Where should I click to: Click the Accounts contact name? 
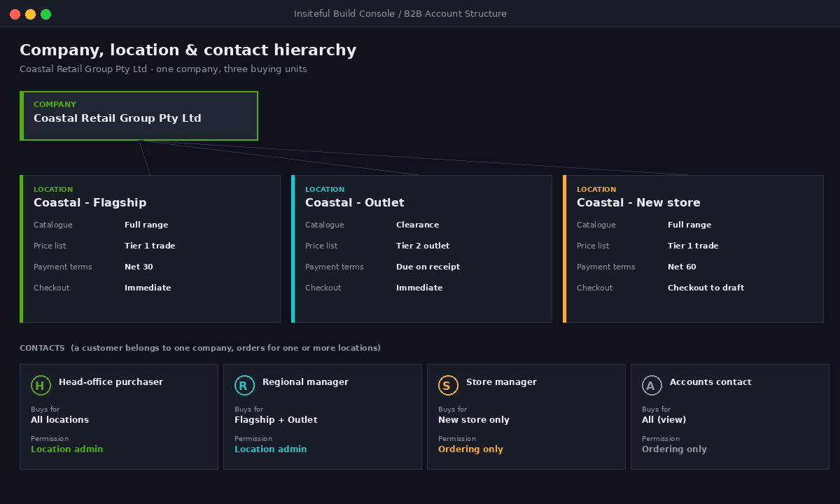pyautogui.click(x=710, y=382)
